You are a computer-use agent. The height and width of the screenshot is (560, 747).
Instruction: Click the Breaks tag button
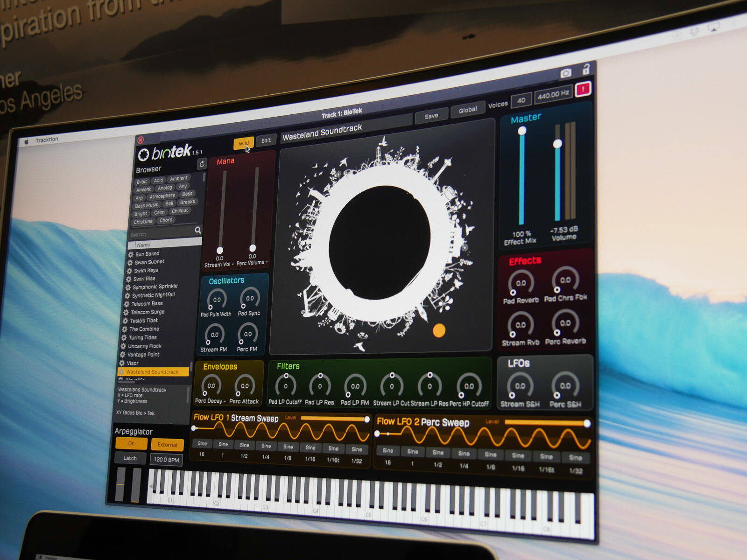point(188,202)
